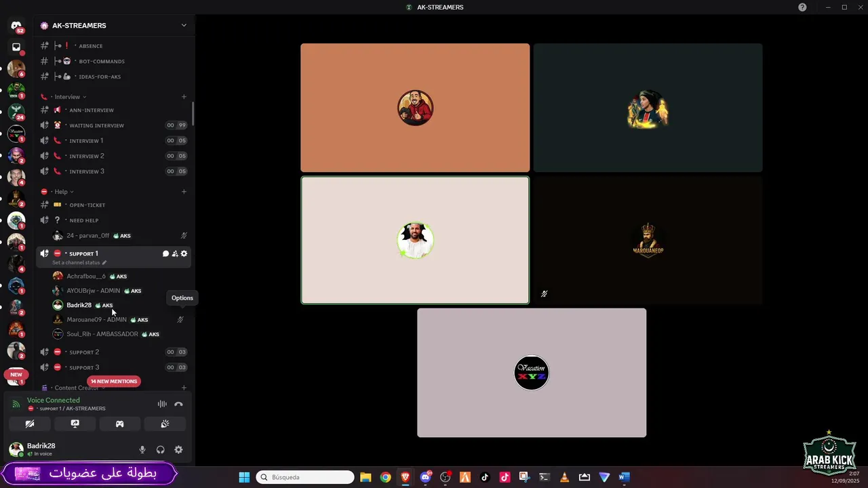Screen dimensions: 868x488
Task: Focus the orange video tile participant
Action: 415,108
